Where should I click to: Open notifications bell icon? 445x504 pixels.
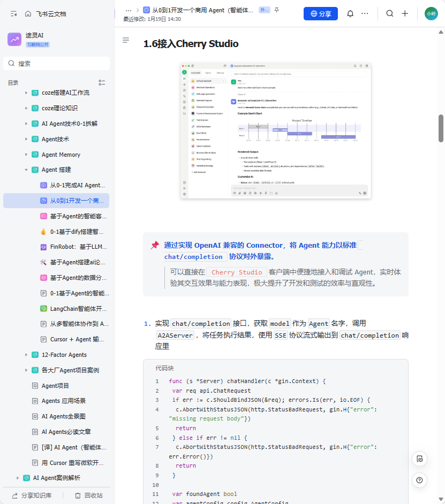350,13
